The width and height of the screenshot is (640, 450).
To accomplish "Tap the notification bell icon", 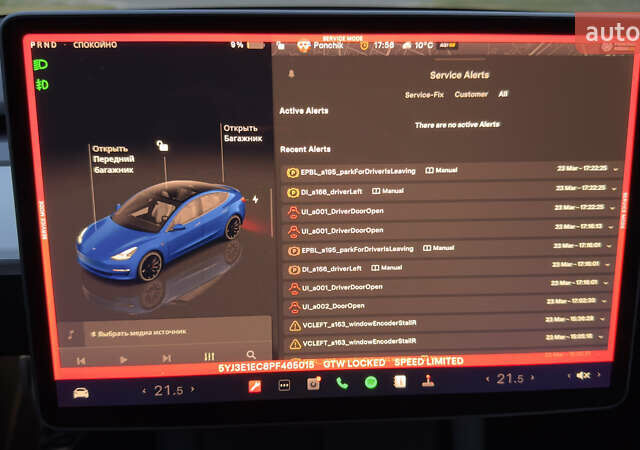I will tap(291, 74).
